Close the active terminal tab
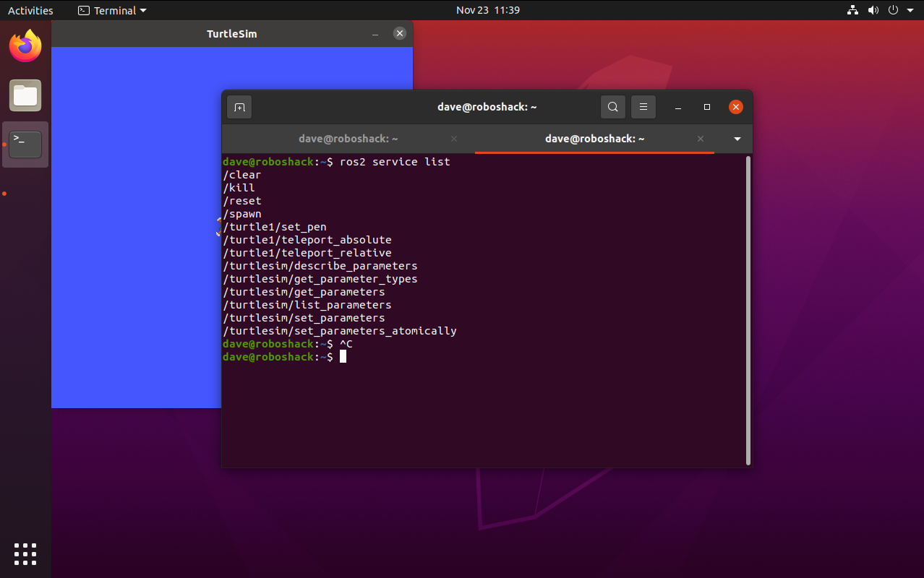The height and width of the screenshot is (578, 924). pos(700,139)
